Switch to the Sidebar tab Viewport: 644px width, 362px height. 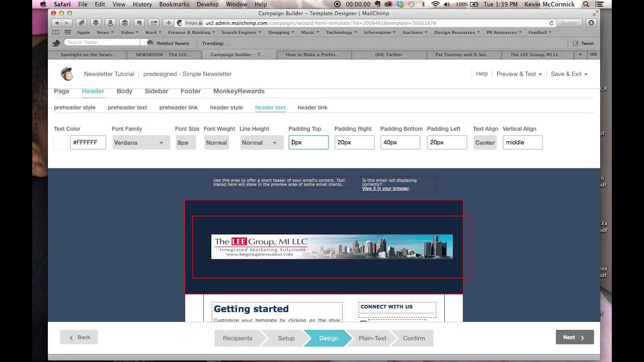click(x=156, y=91)
